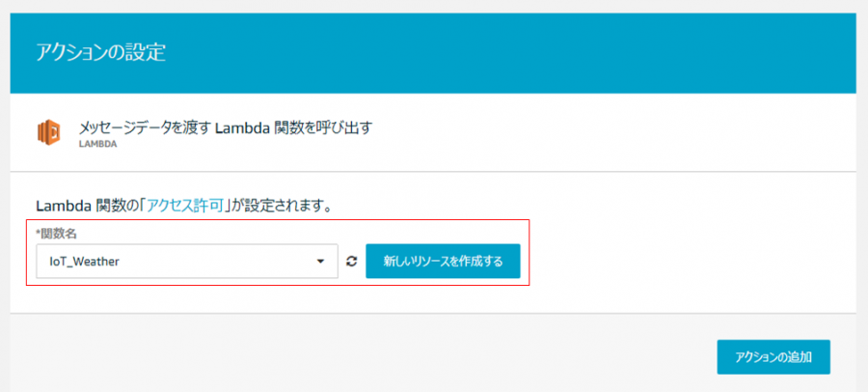Click the 'Lambda 関数の' description text
The width and height of the screenshot is (868, 392).
(88, 207)
